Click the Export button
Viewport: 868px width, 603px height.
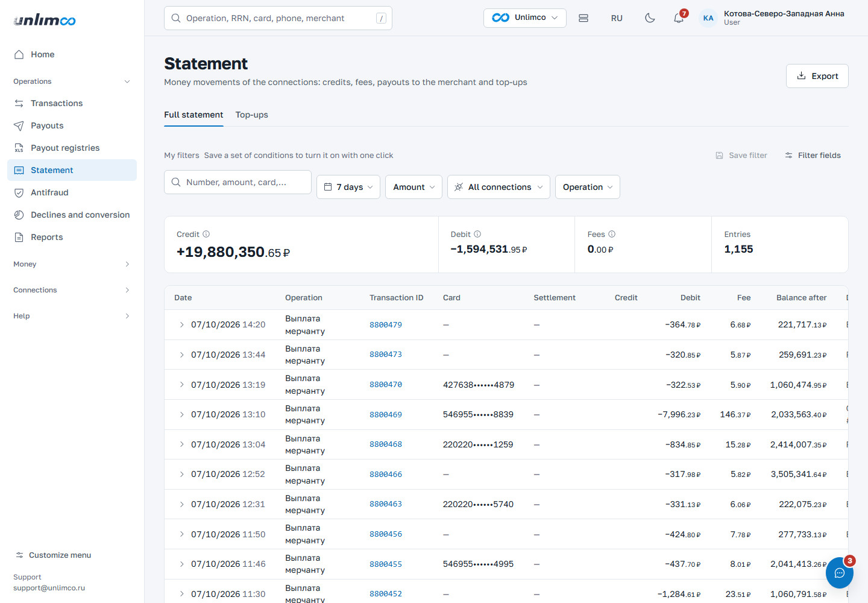click(x=817, y=76)
